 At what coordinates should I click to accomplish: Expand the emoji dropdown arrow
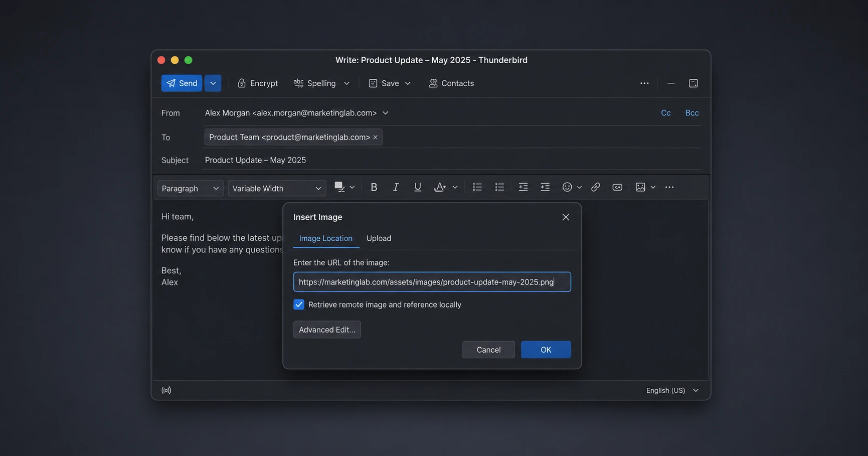click(x=579, y=187)
